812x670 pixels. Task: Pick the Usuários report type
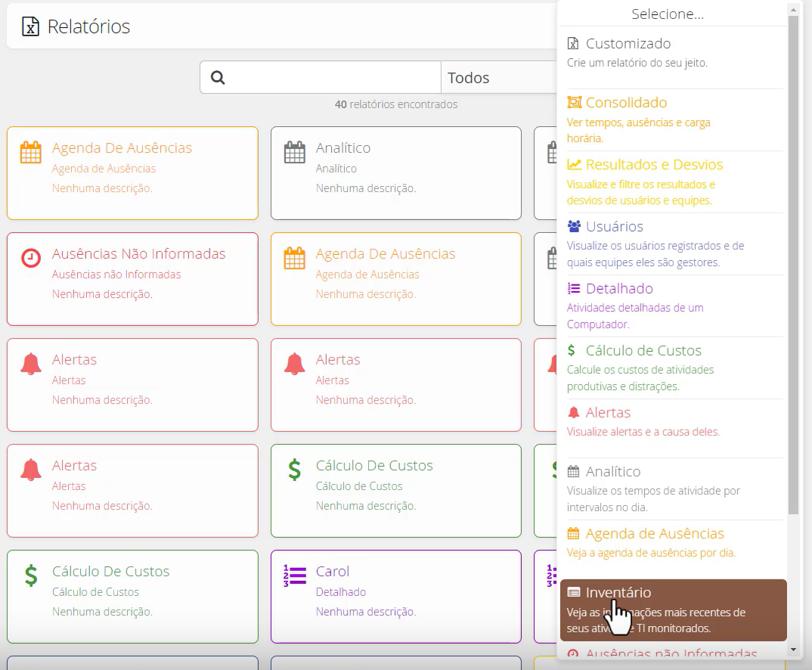[x=671, y=243]
